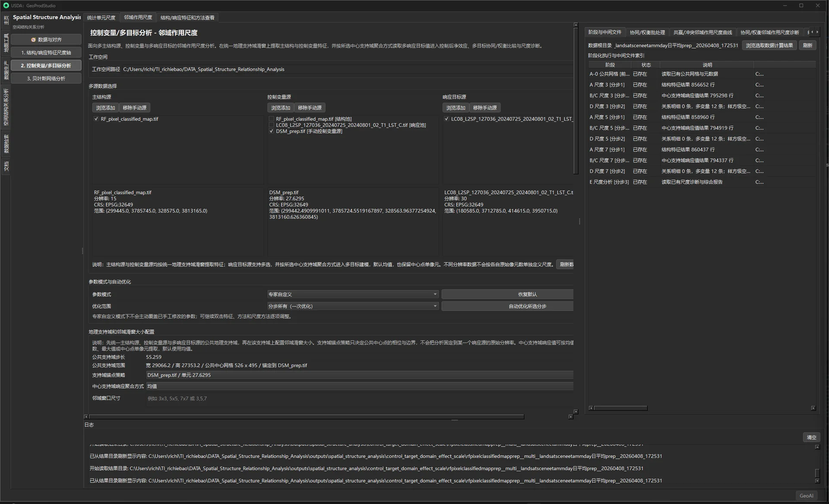This screenshot has width=829, height=504.
Task: Open the 支持域锚点策略 combo box with DSM_prep.tif
Action: [x=360, y=375]
